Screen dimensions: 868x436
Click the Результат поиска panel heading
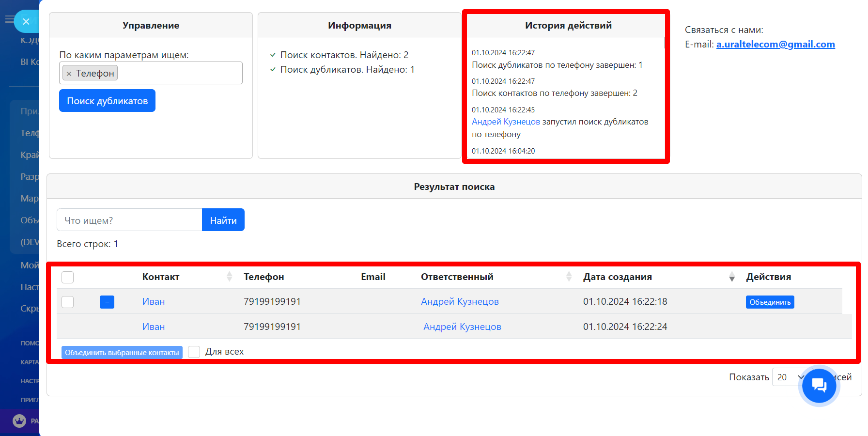click(454, 187)
